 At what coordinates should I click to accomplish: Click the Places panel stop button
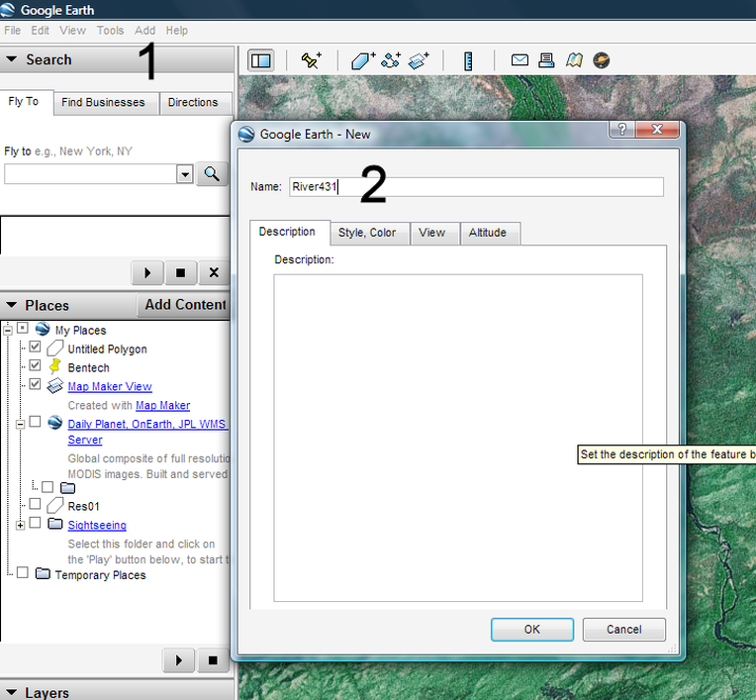pos(213,660)
